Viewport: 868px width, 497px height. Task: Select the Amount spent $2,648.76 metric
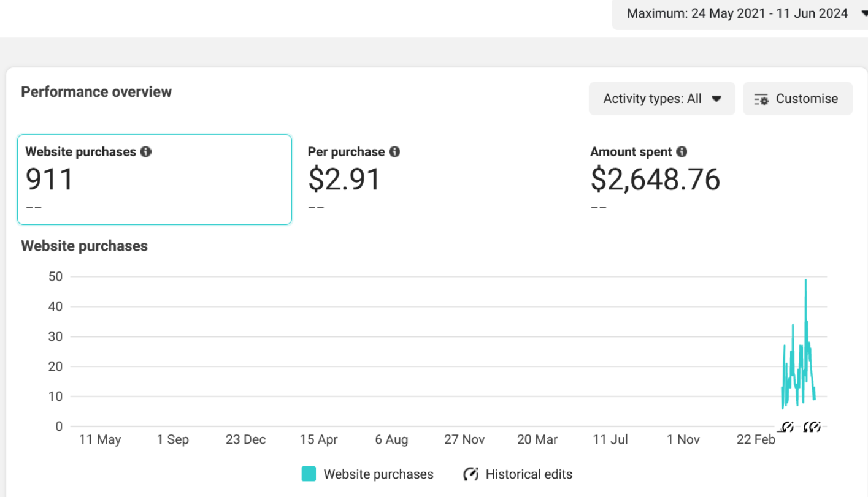coord(655,179)
